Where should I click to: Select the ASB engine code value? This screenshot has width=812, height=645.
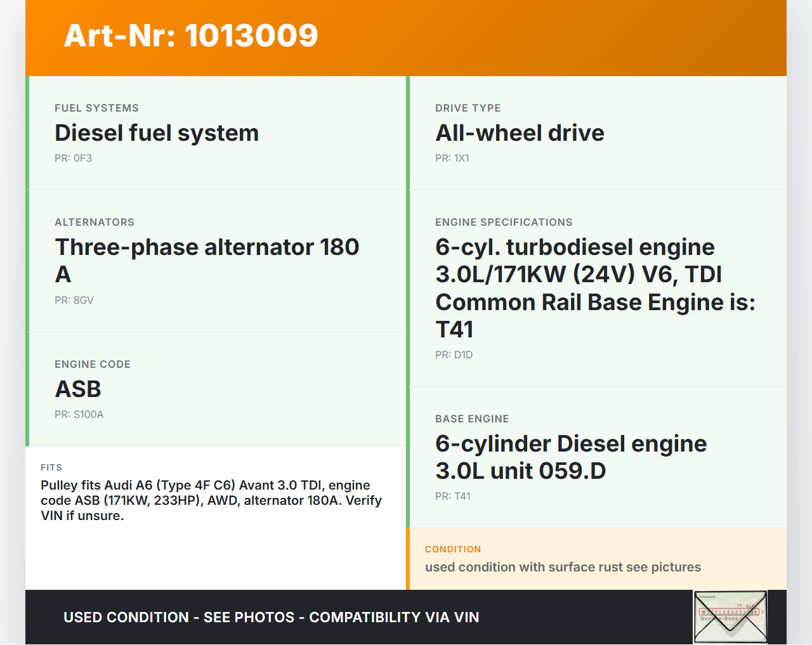[x=78, y=389]
